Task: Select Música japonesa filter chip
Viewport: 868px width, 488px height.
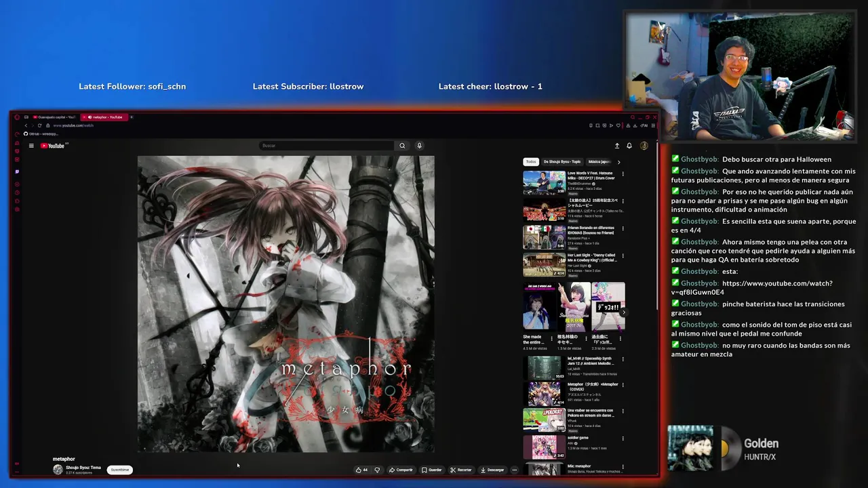Action: click(x=599, y=162)
